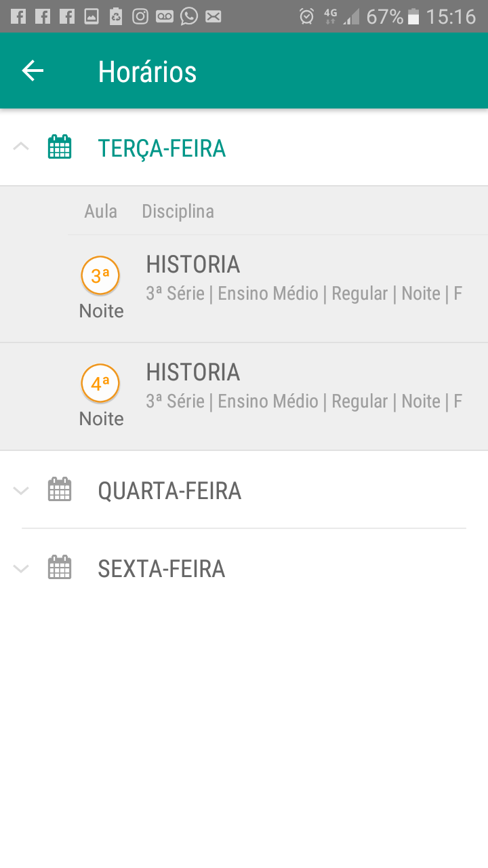Open the QUARTA-FEIRA day label

(x=169, y=490)
